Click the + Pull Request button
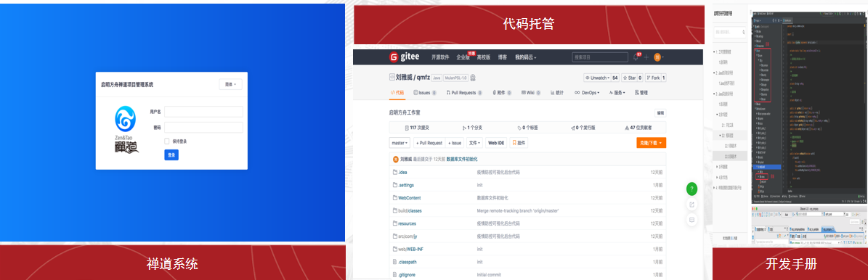Viewport: 868px width, 280px height. [x=429, y=143]
